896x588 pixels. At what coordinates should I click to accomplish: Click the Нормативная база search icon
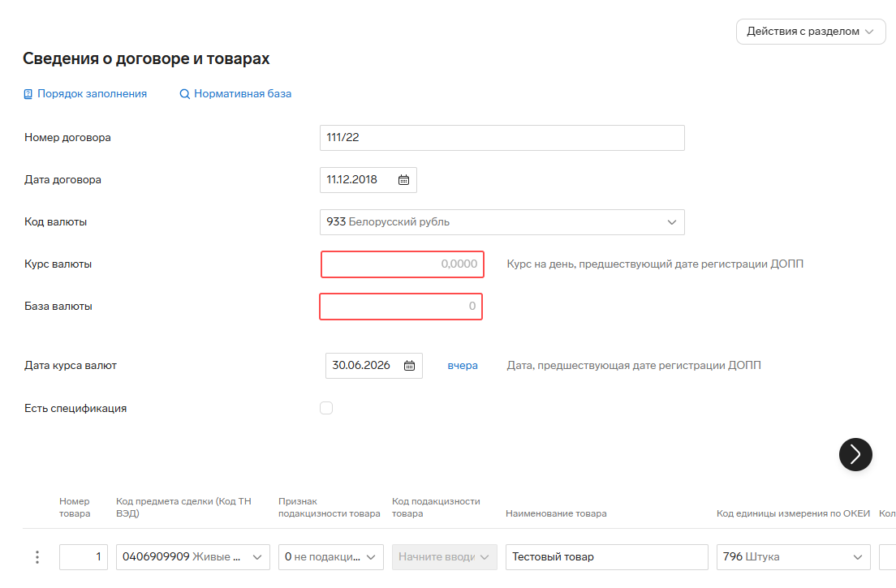pyautogui.click(x=184, y=94)
